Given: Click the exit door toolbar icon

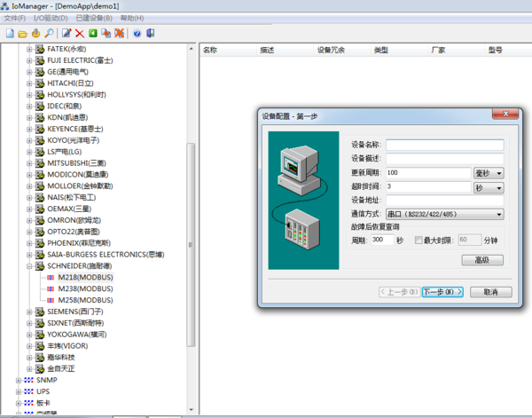Looking at the screenshot, I should [151, 33].
